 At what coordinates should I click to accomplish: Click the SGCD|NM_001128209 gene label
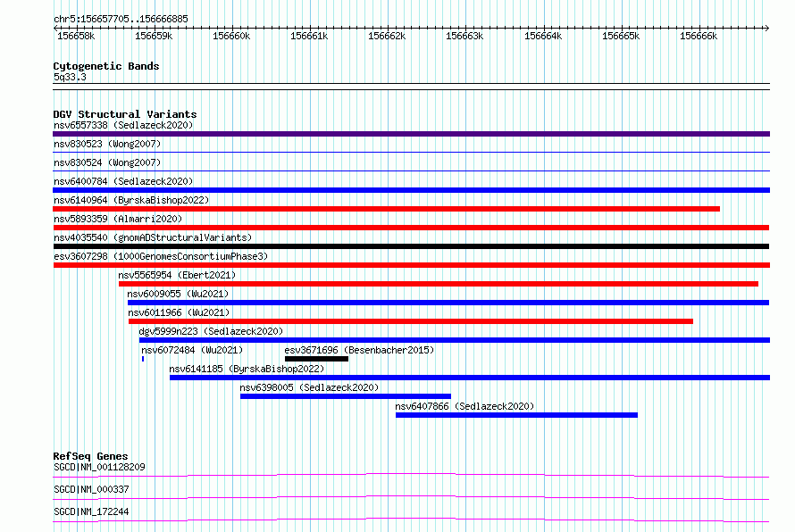tap(99, 467)
